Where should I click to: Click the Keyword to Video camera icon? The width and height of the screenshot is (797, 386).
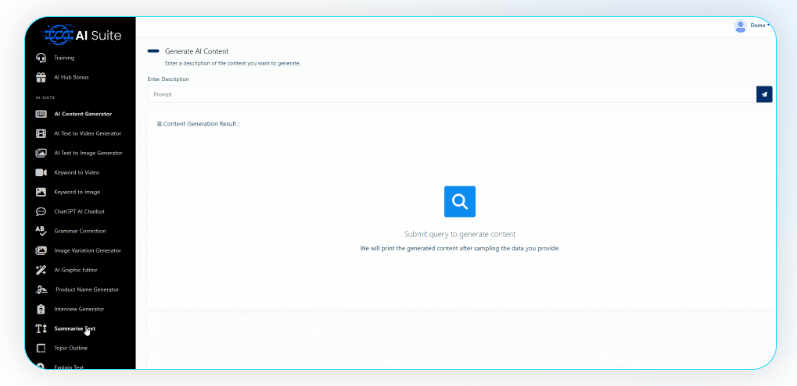[41, 172]
